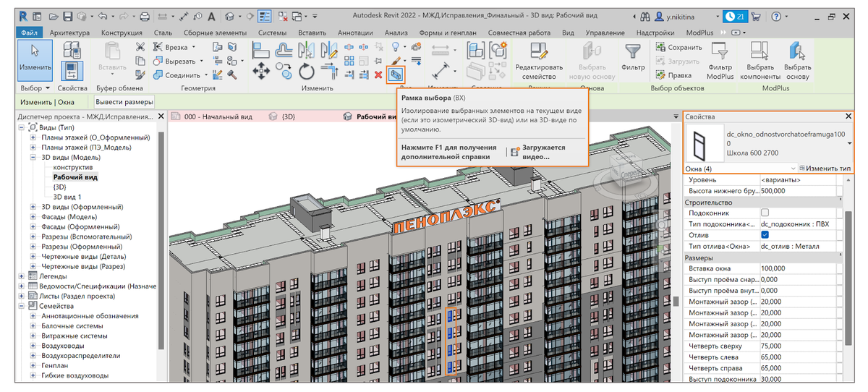Collapse the 3D виды (Модель) node
The image size is (868, 392).
click(x=33, y=157)
